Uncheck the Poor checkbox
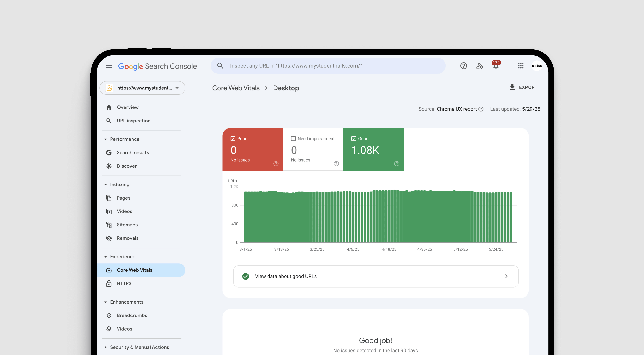Screen dimensions: 644x355 [x=233, y=138]
